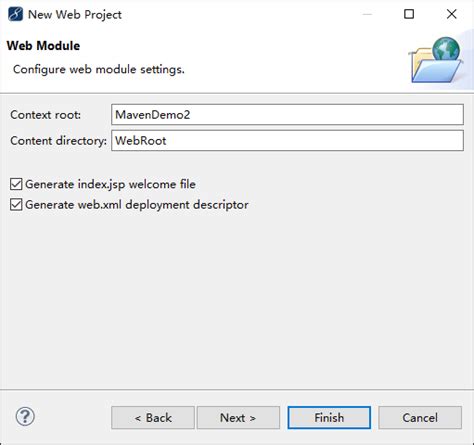
Task: Focus the Context root field containing MavenDemo2
Action: coord(287,115)
